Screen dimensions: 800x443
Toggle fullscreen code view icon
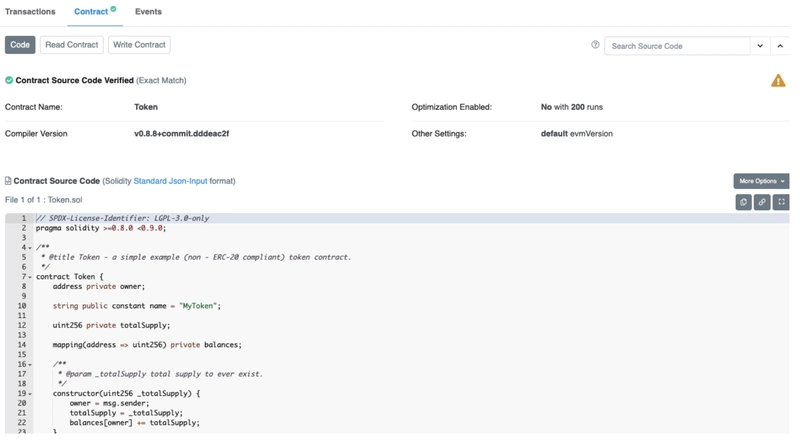tap(781, 202)
